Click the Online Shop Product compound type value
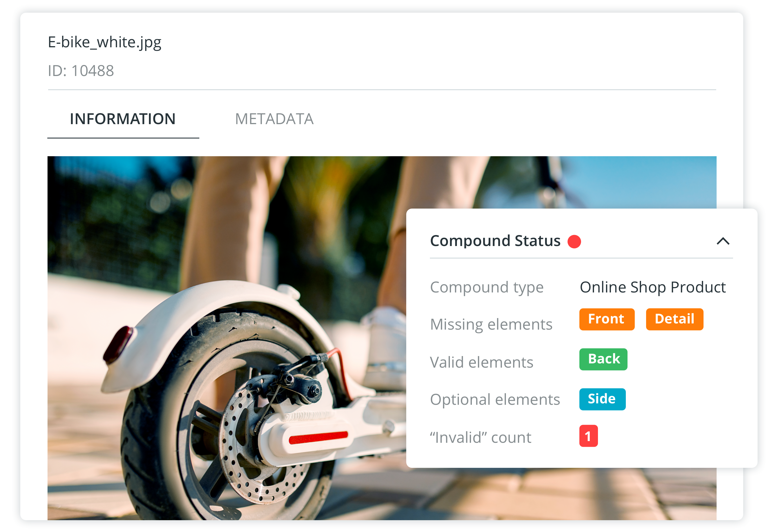 tap(652, 287)
